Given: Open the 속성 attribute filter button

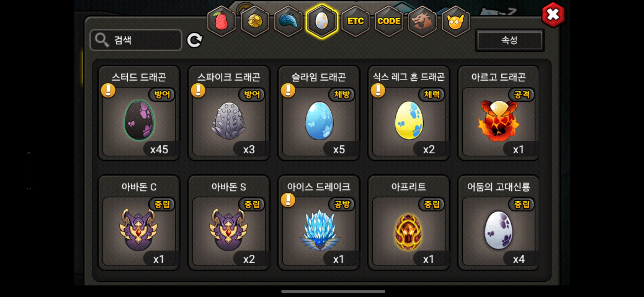Looking at the screenshot, I should coord(510,40).
